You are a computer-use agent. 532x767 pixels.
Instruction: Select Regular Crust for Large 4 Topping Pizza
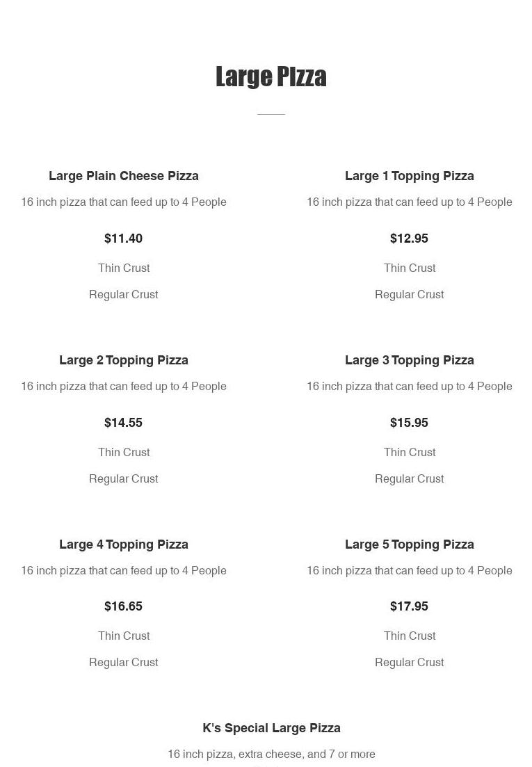pos(124,662)
